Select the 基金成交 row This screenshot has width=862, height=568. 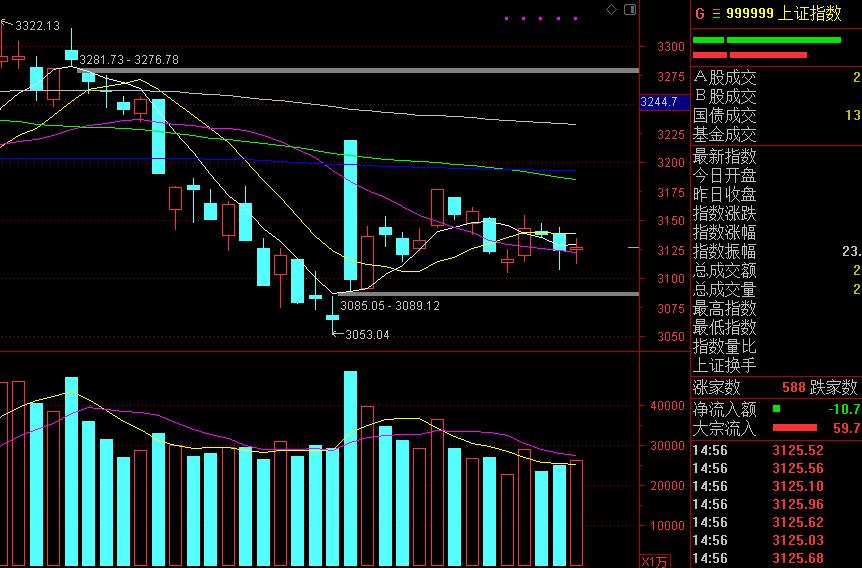pos(776,135)
